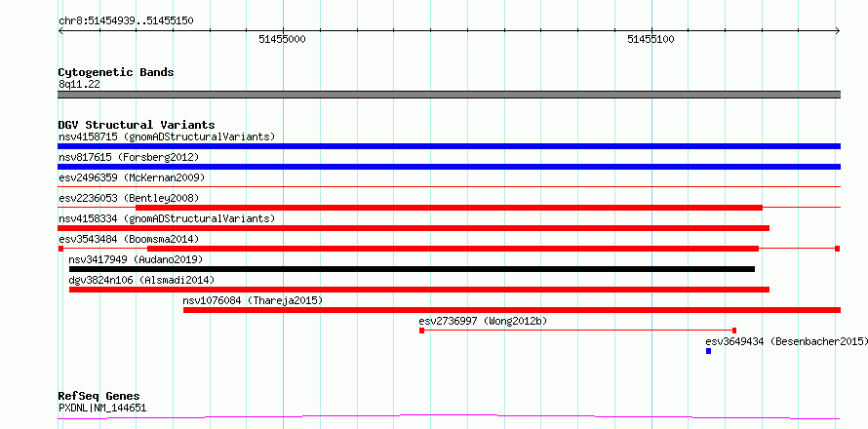
Task: Click the PXDNL|NM_144651 gene label
Action: pyautogui.click(x=102, y=408)
